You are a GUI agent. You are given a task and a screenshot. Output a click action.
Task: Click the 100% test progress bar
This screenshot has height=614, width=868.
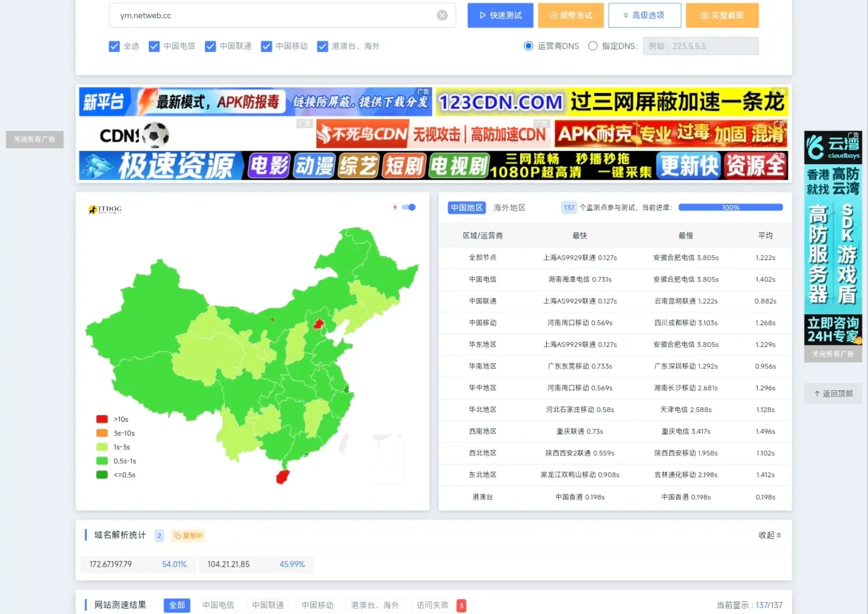point(731,207)
